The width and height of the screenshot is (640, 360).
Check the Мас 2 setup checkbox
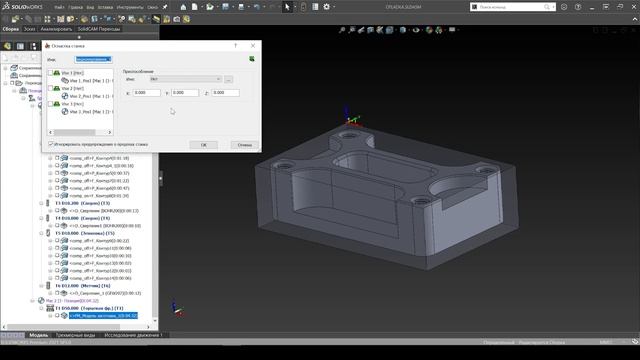click(x=51, y=88)
